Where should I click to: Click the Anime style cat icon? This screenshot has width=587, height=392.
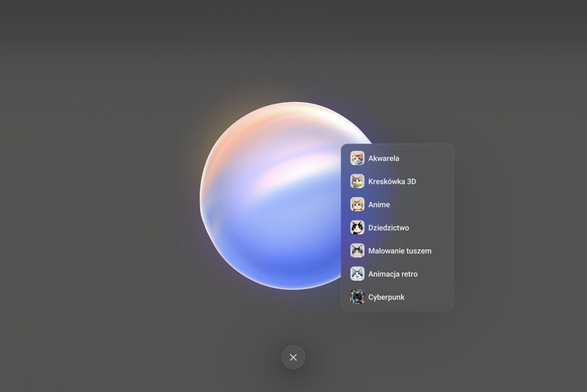click(357, 204)
